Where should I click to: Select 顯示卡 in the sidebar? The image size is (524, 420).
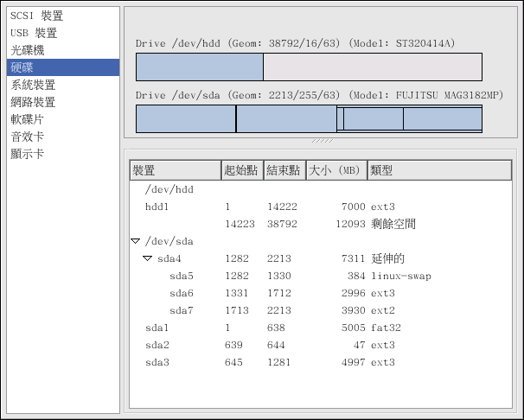[x=28, y=154]
